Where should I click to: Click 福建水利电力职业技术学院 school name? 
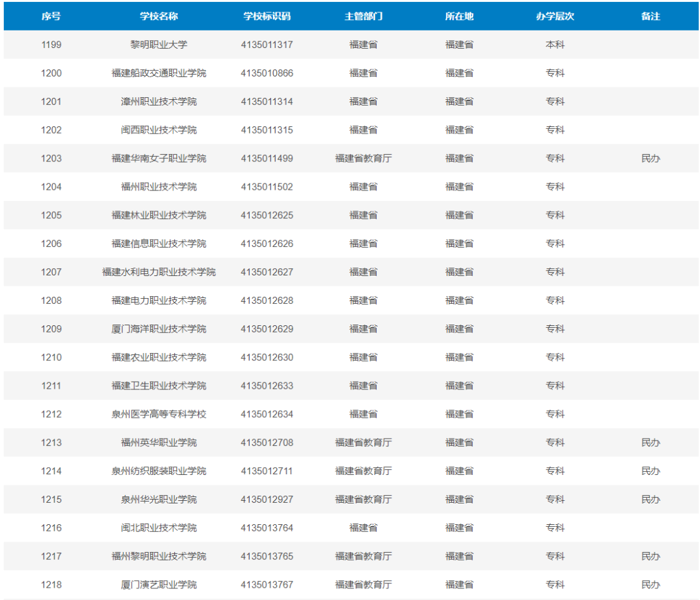(159, 272)
